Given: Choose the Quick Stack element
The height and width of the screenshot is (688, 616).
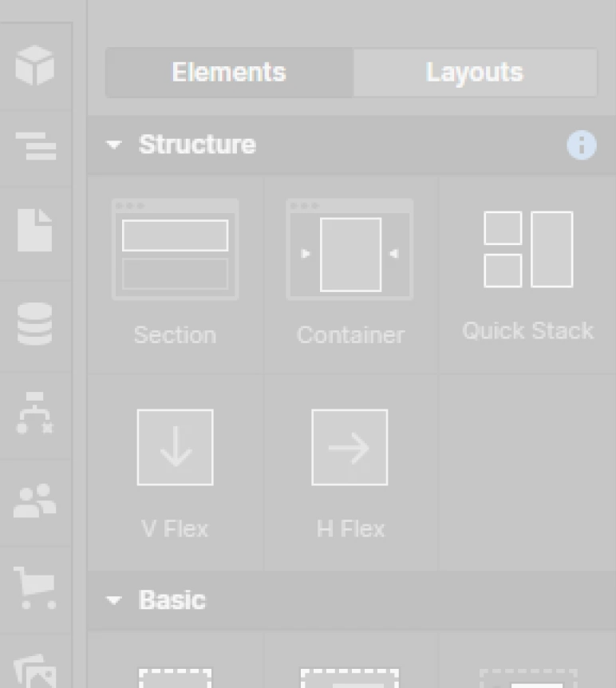Looking at the screenshot, I should pos(527,273).
